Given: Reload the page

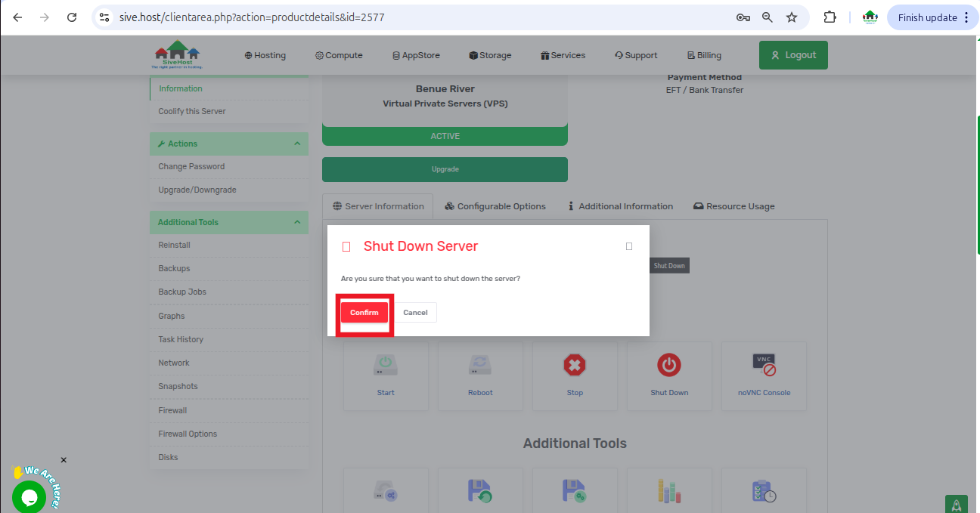Looking at the screenshot, I should tap(72, 17).
